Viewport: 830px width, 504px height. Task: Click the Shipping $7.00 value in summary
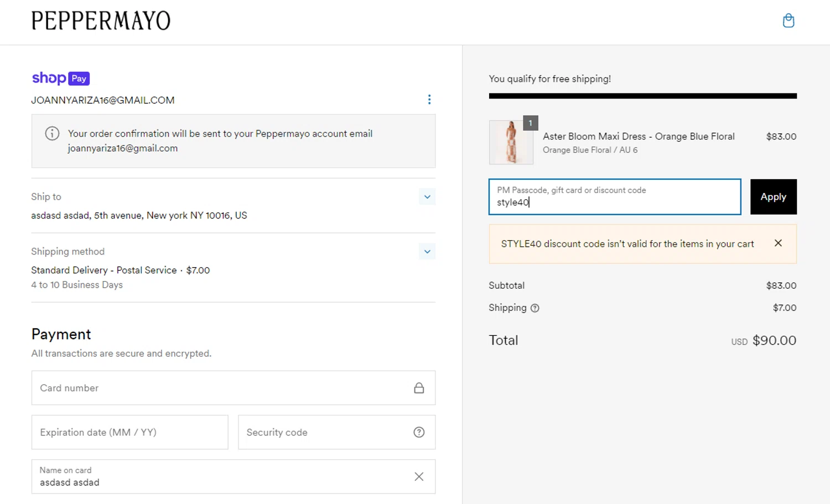(x=785, y=308)
